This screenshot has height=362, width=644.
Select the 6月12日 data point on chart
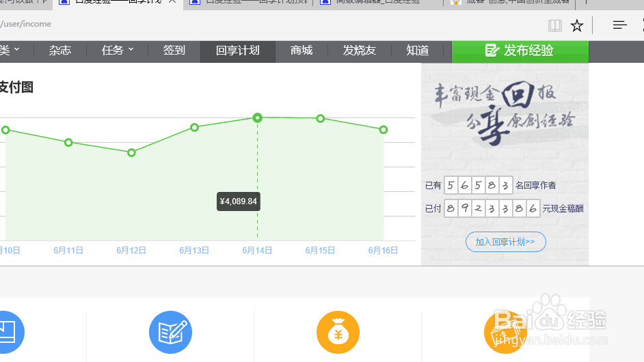[131, 153]
